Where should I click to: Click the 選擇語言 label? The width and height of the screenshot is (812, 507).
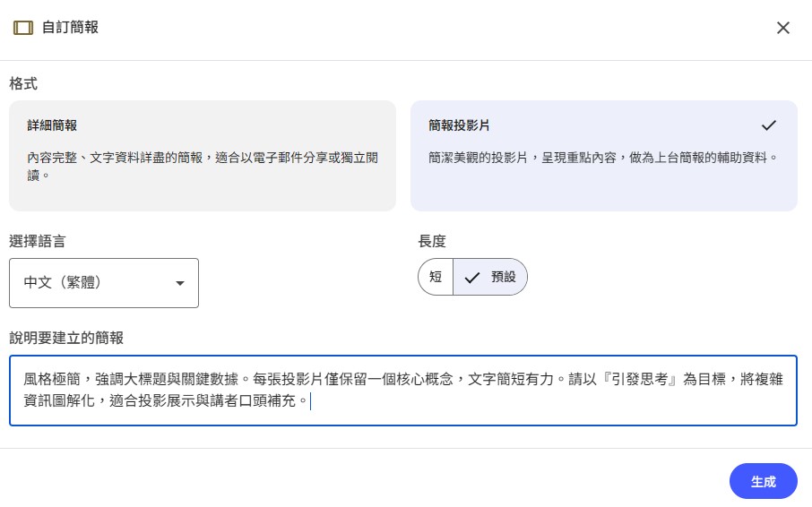(37, 241)
